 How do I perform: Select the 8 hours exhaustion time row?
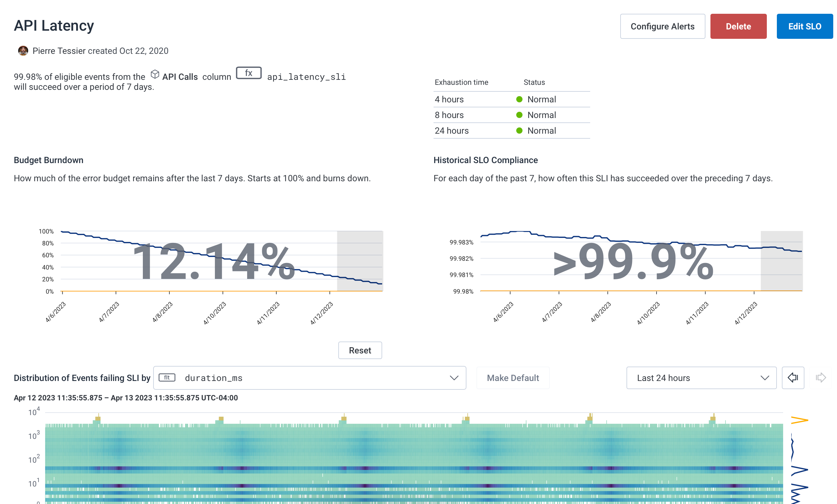click(449, 115)
